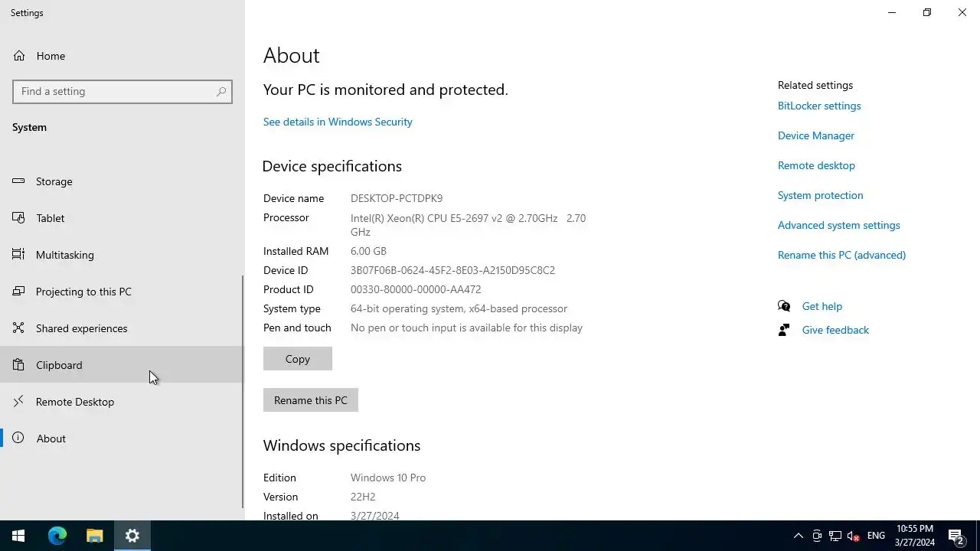
Task: Click the muted volume tray icon
Action: [x=854, y=536]
